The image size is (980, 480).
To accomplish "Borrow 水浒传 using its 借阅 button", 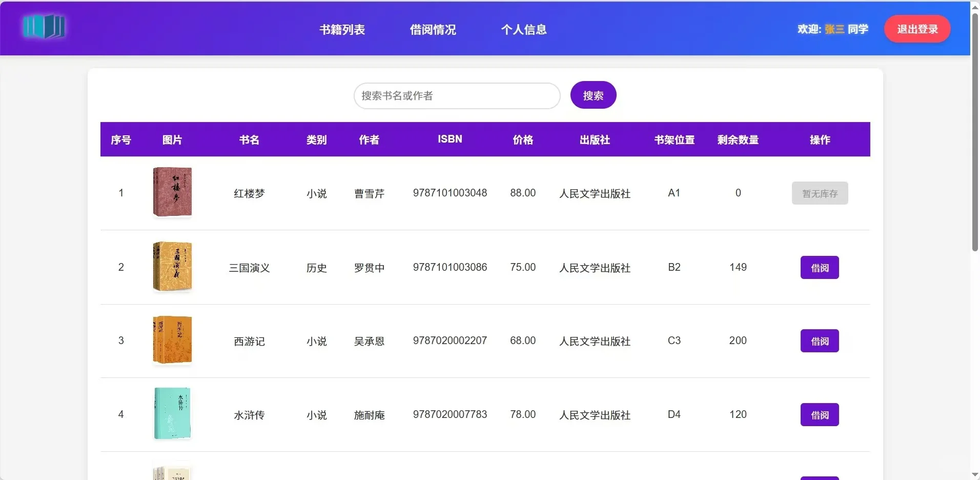I will (819, 414).
